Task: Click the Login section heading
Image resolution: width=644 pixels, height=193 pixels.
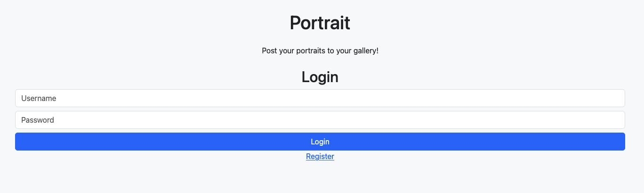Action: pos(320,77)
